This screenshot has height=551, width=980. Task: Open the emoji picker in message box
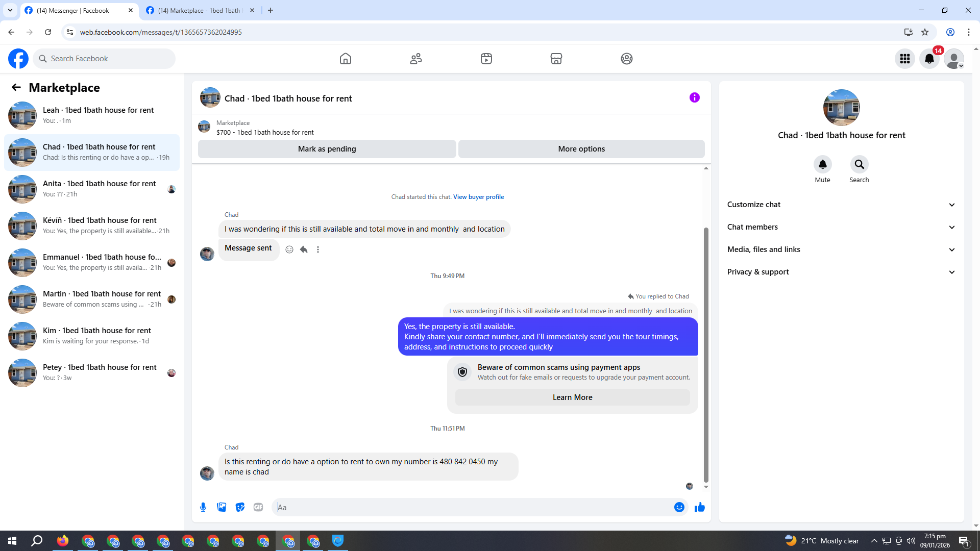coord(679,507)
